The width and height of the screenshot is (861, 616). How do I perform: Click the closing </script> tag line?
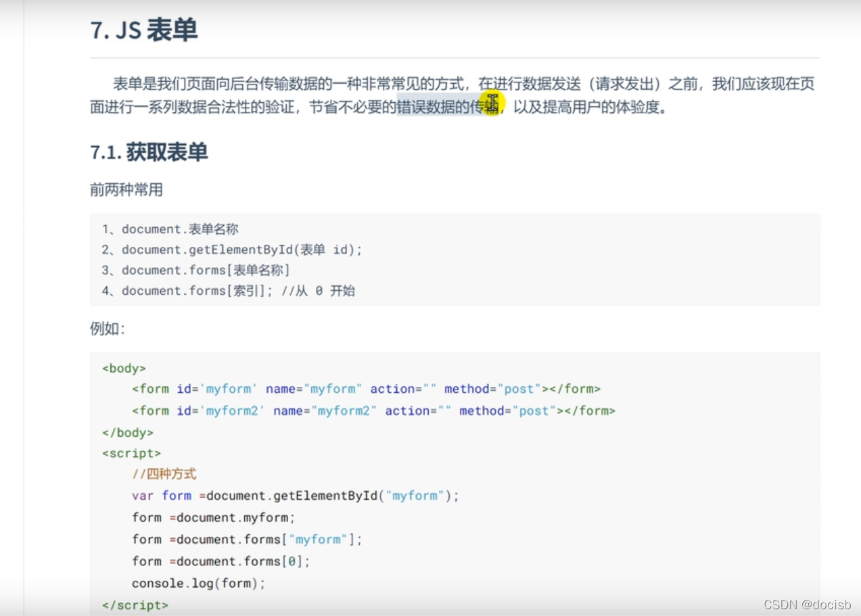click(135, 605)
